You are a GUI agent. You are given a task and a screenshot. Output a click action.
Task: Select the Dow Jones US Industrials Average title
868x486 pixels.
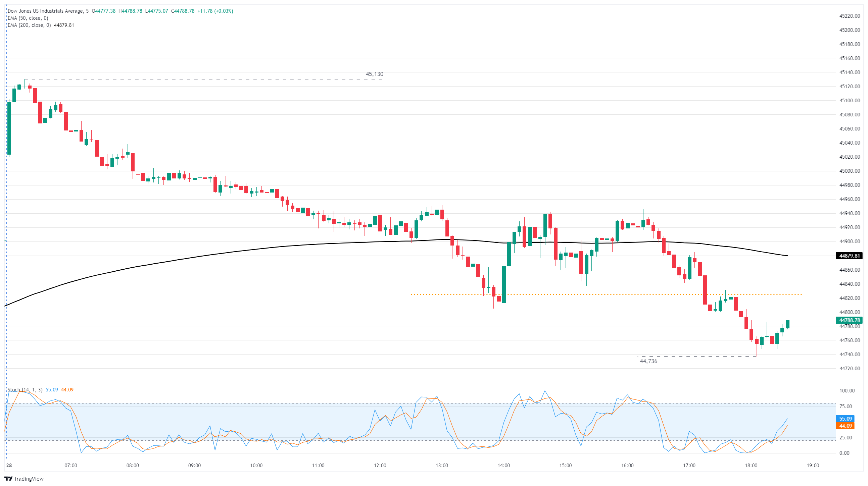[45, 11]
